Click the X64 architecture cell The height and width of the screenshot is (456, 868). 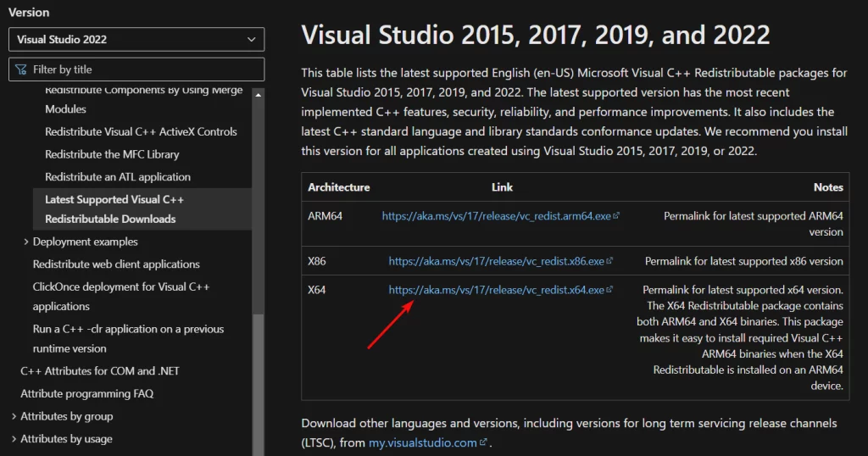click(x=317, y=290)
